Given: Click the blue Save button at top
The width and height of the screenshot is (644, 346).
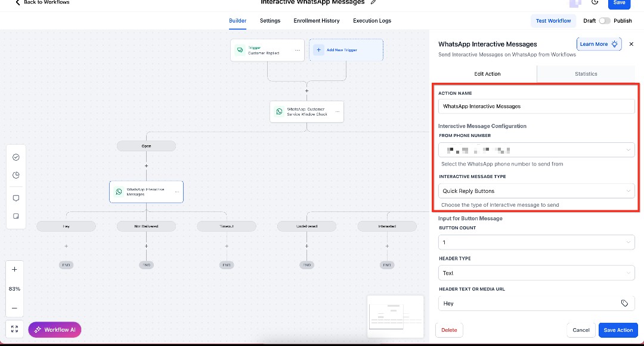Looking at the screenshot, I should point(619,4).
